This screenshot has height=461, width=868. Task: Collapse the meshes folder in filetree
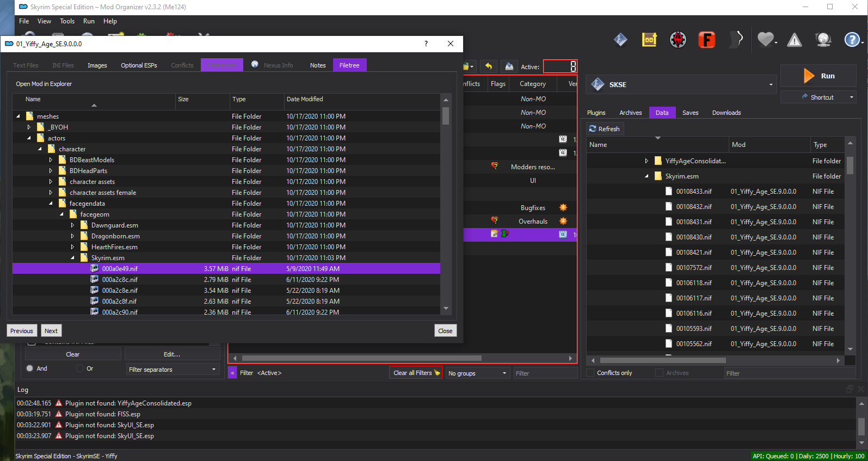18,116
